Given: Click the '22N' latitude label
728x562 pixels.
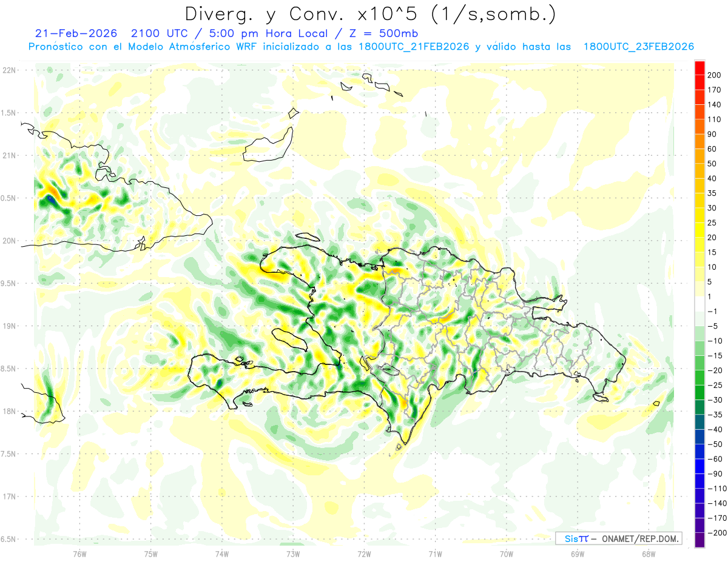Looking at the screenshot, I should point(9,70).
